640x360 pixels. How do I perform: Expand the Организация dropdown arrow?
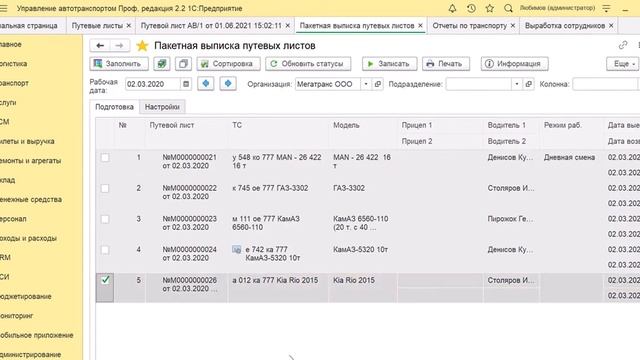click(366, 84)
